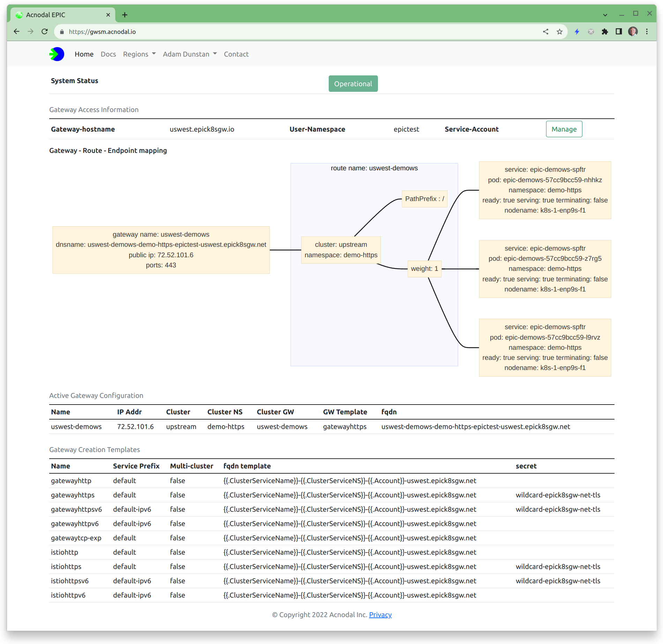This screenshot has width=663, height=644.
Task: Click the Operational status button
Action: [353, 84]
